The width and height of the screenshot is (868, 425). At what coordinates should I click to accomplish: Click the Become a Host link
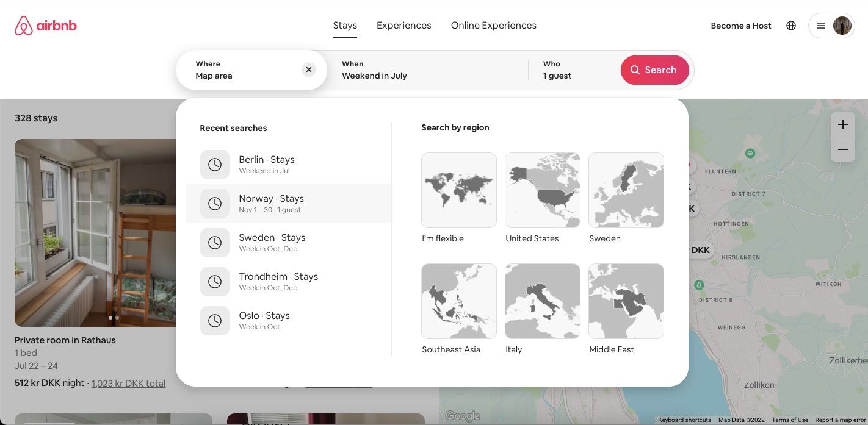coord(740,26)
